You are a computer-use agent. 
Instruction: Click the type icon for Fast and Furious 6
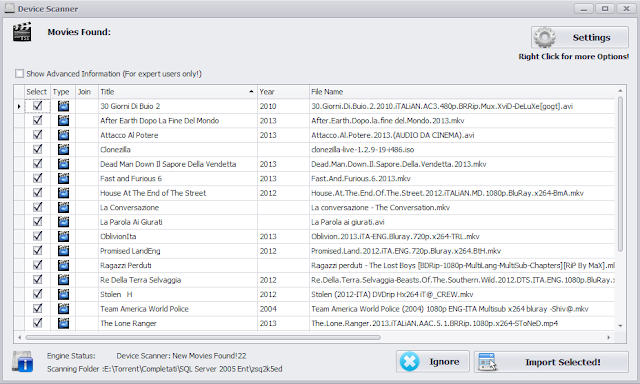(x=63, y=179)
